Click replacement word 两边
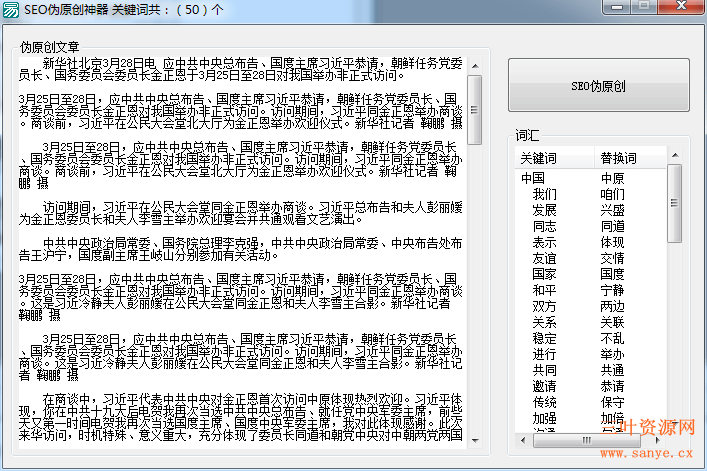This screenshot has height=471, width=707. pos(612,306)
